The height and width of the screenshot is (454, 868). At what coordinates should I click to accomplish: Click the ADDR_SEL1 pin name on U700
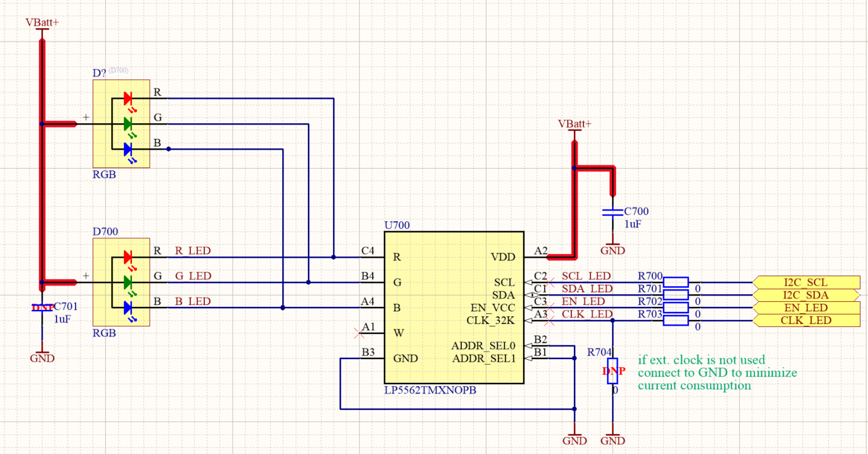483,358
